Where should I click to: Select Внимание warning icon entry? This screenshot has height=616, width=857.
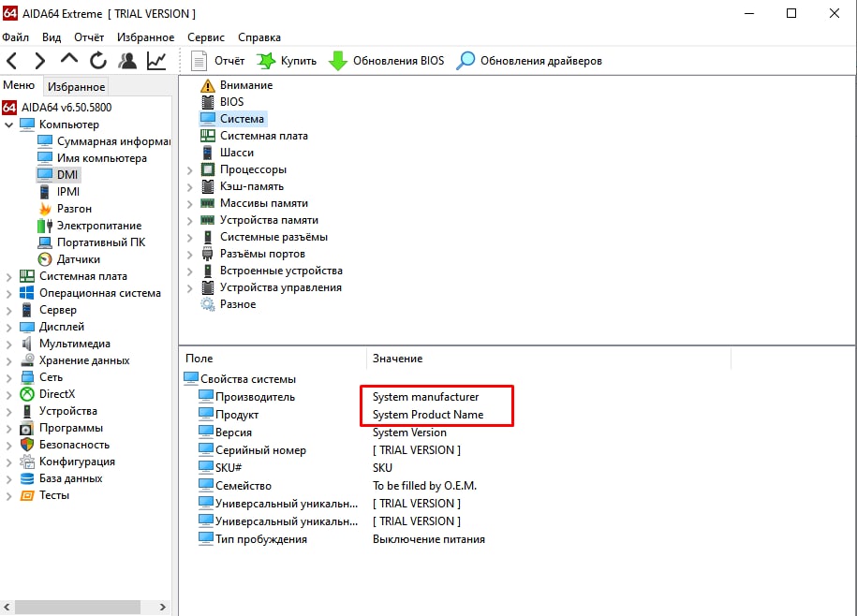[236, 85]
